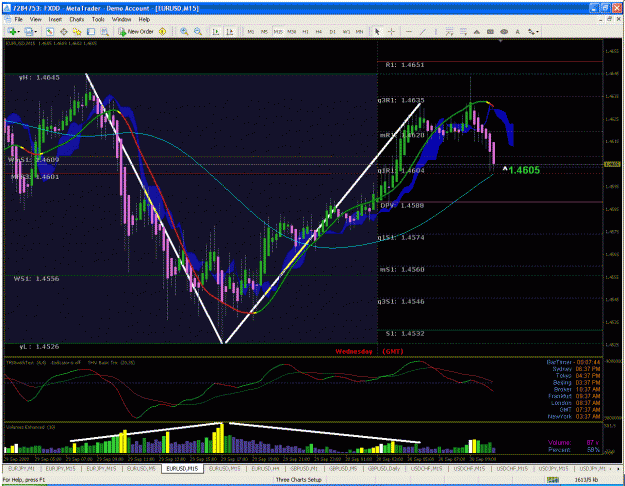Viewport: 625px width, 486px height.
Task: Toggle the Market Watch window icon
Action: pyautogui.click(x=50, y=31)
